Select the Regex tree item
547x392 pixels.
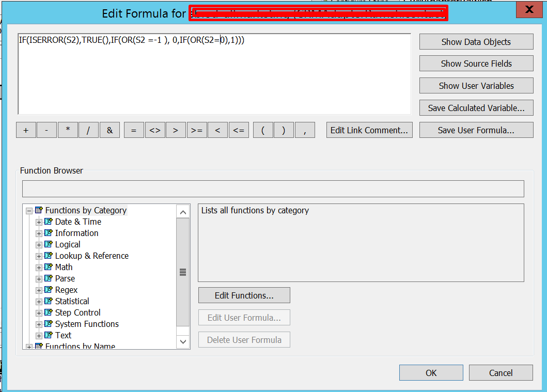pyautogui.click(x=66, y=290)
